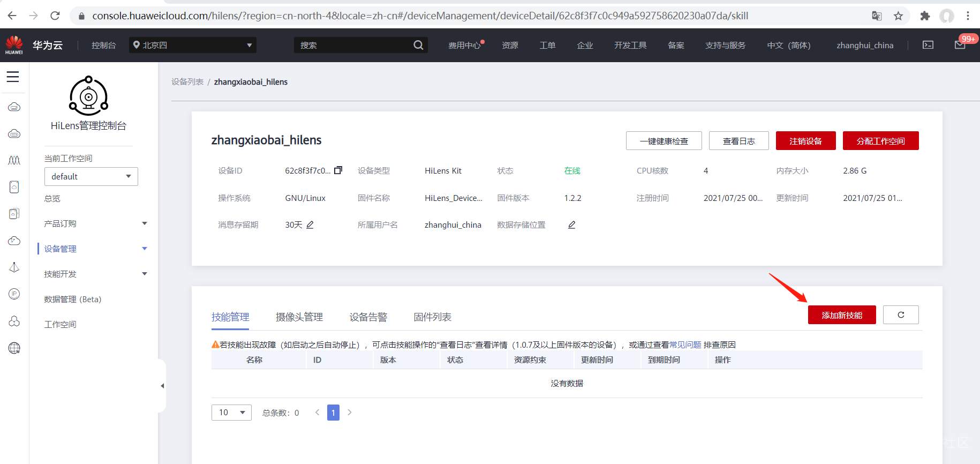Open 资源 in the top bar

point(510,45)
